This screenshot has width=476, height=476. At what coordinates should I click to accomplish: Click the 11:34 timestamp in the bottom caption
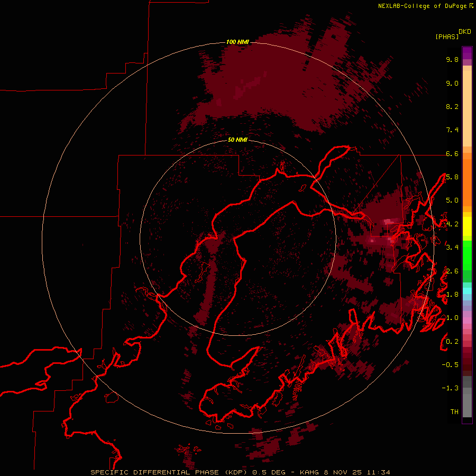[x=378, y=472]
